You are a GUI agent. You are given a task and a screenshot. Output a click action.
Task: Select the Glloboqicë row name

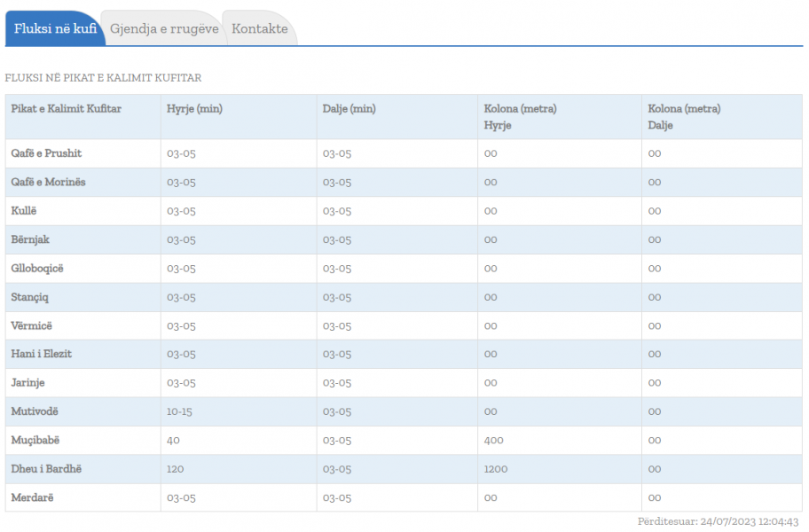point(37,269)
